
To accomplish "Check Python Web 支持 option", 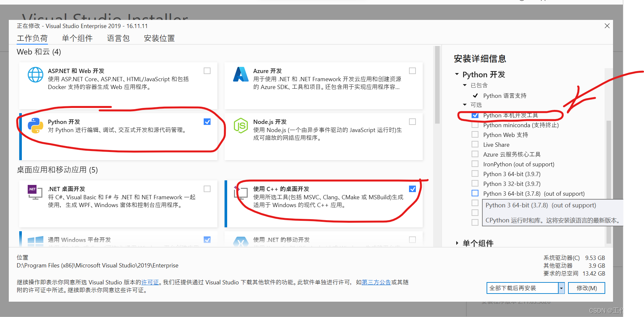I will click(x=475, y=134).
